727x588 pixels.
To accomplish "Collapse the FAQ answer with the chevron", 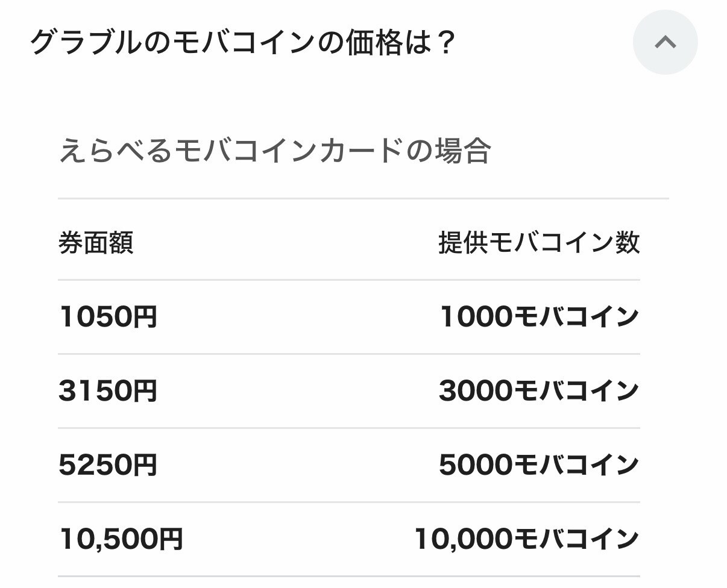I will click(x=665, y=42).
